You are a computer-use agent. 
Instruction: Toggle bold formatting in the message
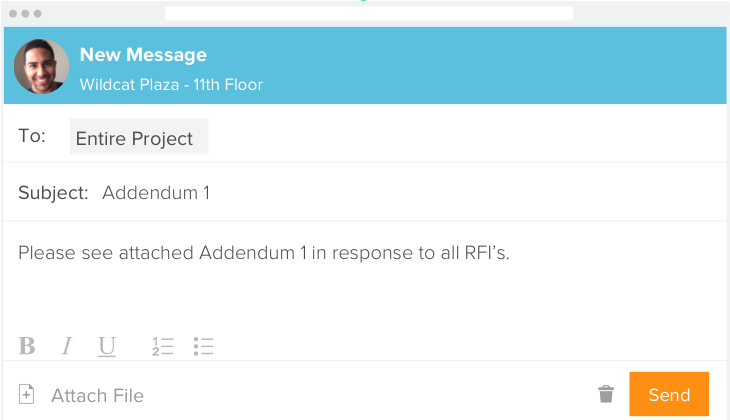(27, 346)
